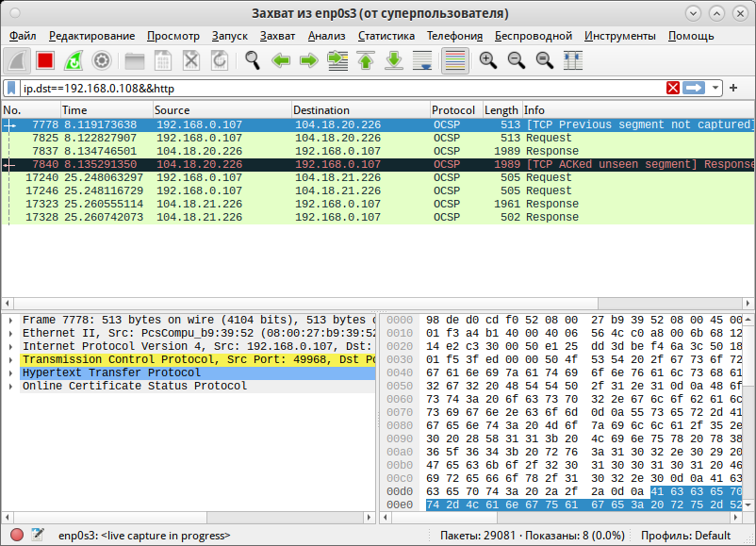Viewport: 756px width, 546px height.
Task: Click the display filter input field
Action: tap(342, 89)
